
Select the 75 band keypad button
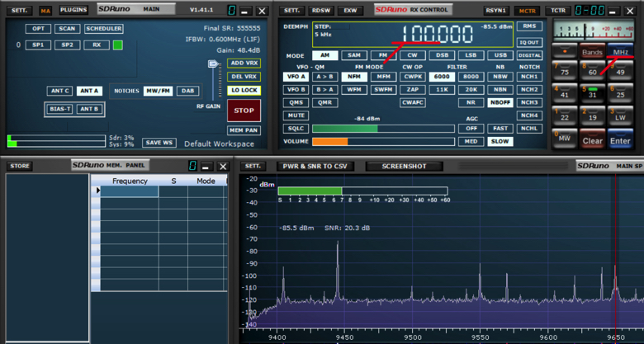click(x=564, y=70)
